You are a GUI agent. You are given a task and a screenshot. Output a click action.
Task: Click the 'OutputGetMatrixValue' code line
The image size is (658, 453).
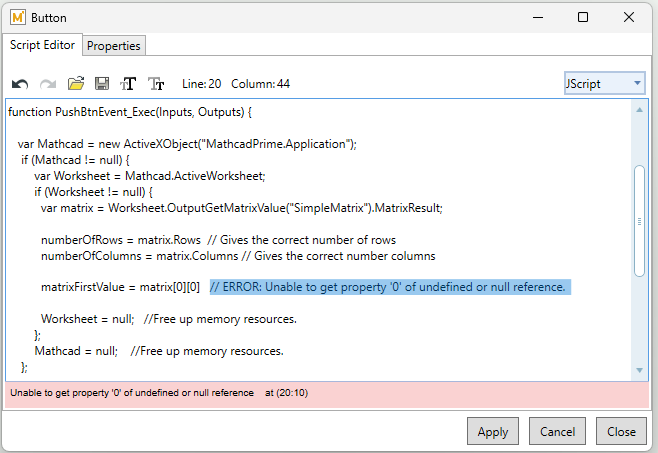point(242,208)
